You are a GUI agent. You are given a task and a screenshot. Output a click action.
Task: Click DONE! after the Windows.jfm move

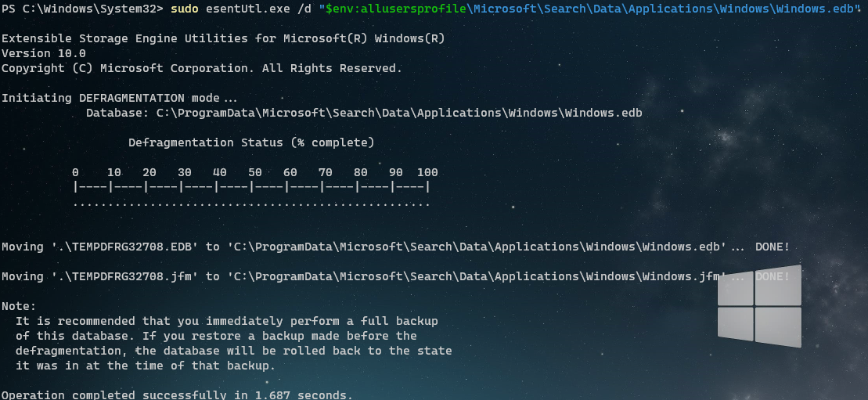tap(773, 276)
